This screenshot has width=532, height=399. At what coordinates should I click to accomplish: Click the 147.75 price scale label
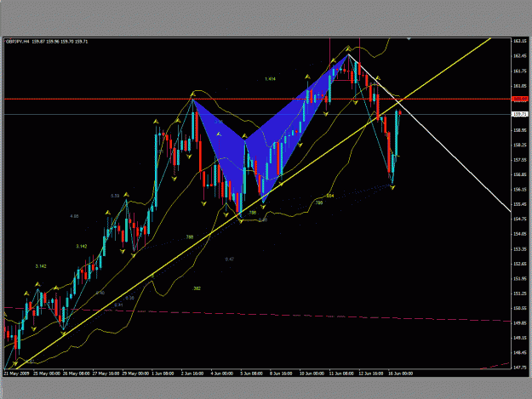point(518,368)
